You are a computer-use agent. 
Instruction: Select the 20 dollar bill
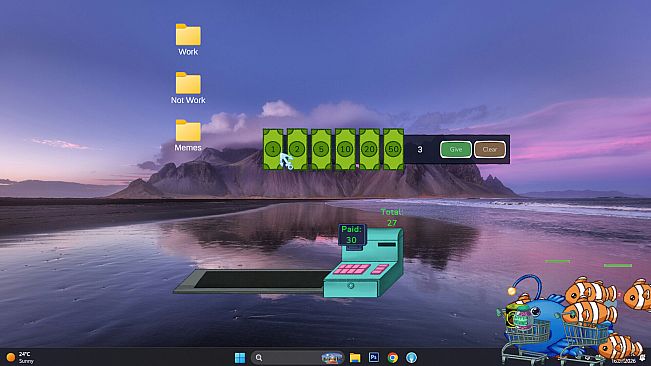pyautogui.click(x=369, y=149)
